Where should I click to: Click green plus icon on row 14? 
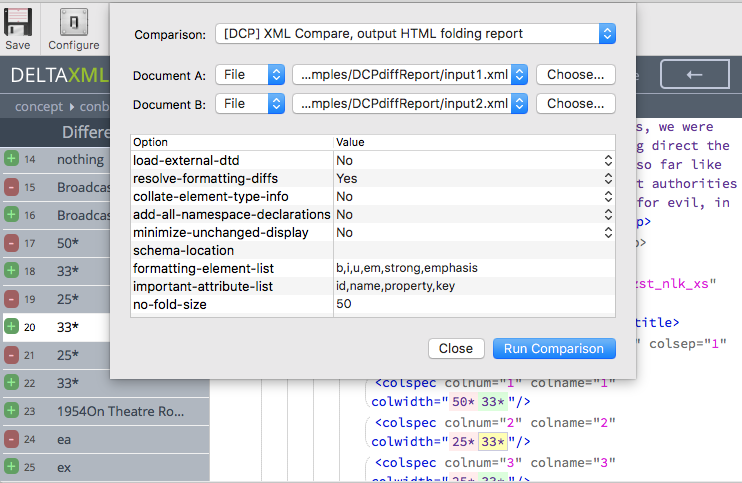coord(11,159)
